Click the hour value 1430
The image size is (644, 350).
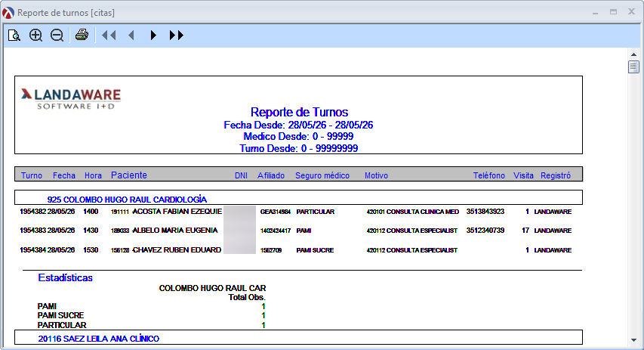(91, 231)
